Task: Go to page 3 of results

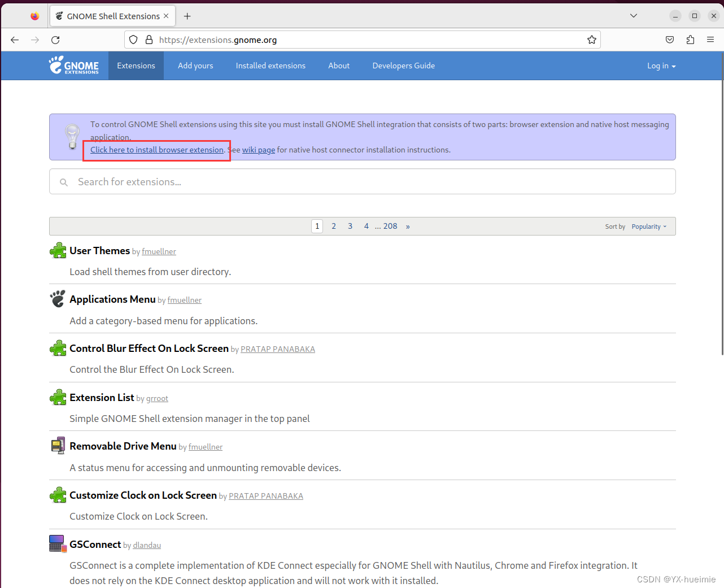Action: click(350, 226)
